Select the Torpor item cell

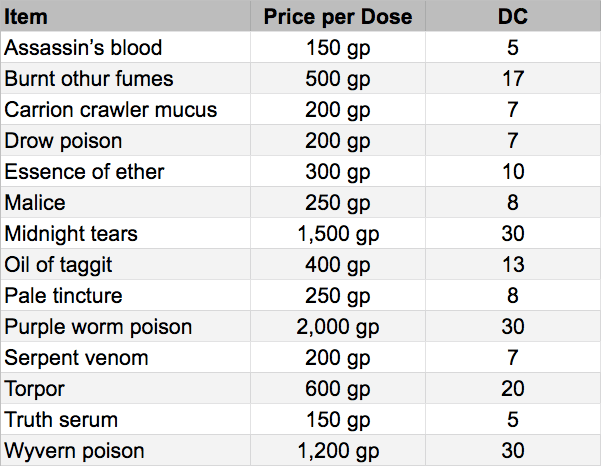(x=34, y=389)
